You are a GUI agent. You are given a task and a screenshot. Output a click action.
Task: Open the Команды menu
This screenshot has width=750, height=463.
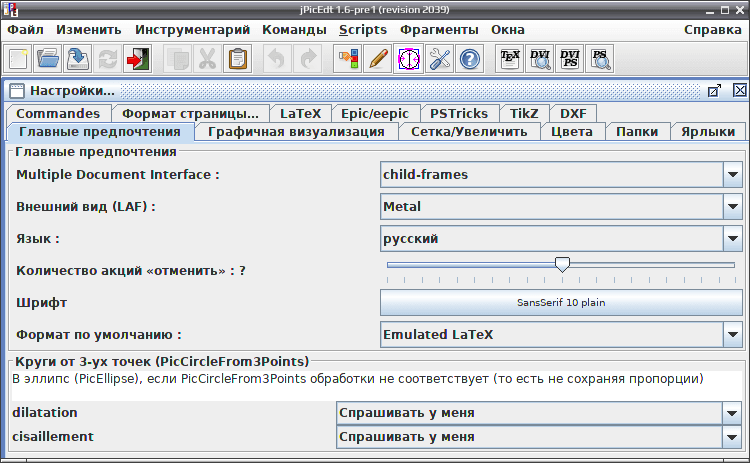(x=294, y=30)
